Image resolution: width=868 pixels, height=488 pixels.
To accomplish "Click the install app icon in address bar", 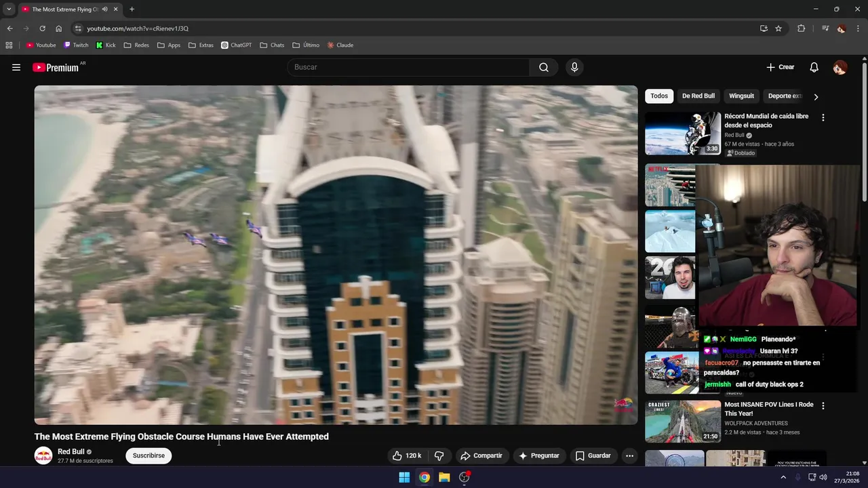I will 764,28.
